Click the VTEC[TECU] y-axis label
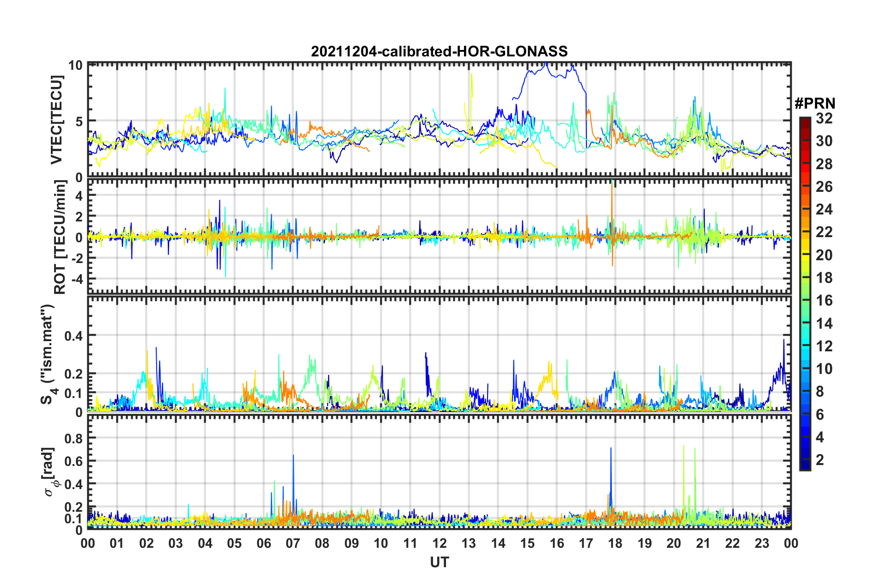Viewport: 879px width, 588px height. click(56, 120)
